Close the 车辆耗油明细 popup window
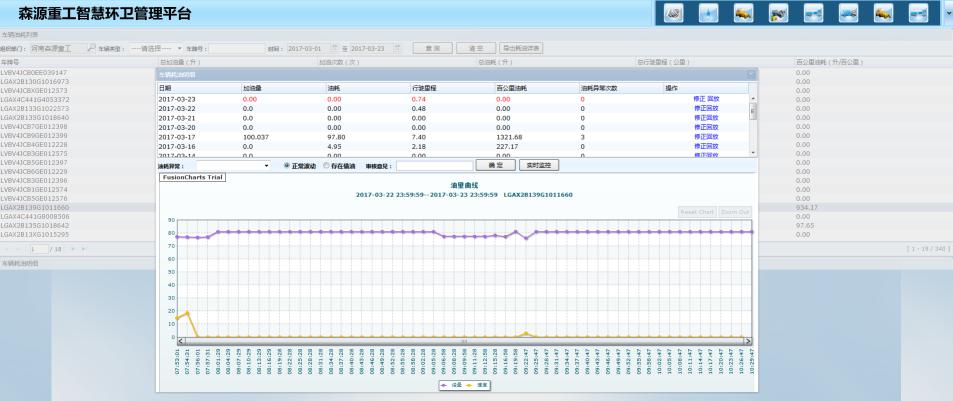 pyautogui.click(x=752, y=74)
